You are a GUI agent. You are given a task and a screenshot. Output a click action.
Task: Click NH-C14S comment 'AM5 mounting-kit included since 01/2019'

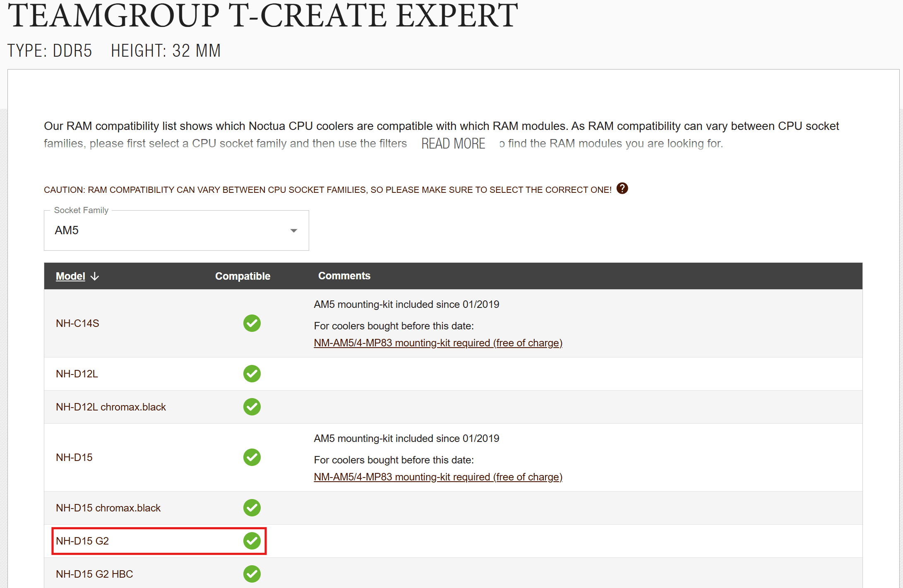pyautogui.click(x=406, y=305)
